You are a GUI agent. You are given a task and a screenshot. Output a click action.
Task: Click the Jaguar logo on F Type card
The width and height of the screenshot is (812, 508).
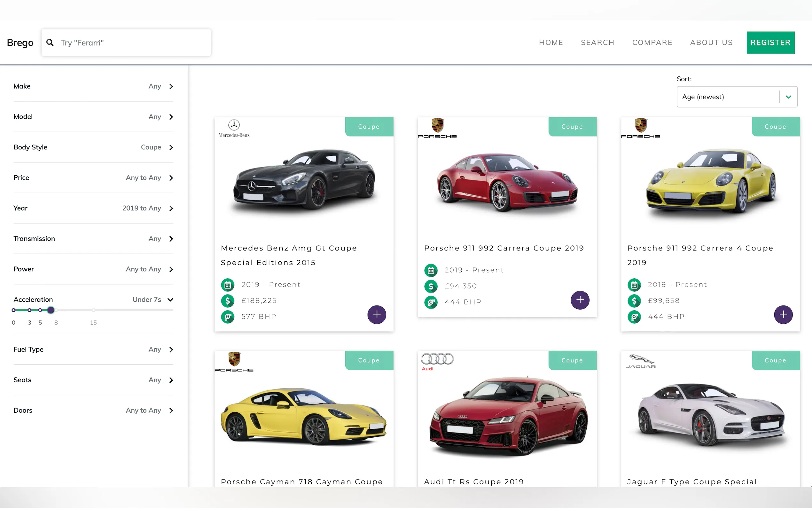click(x=640, y=361)
